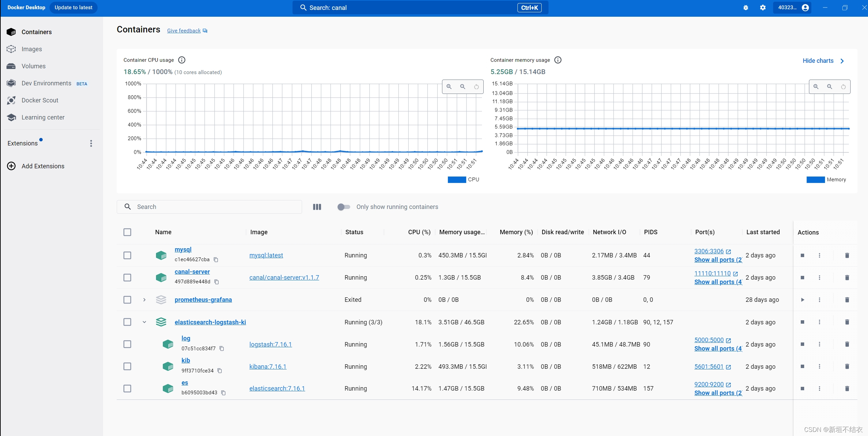Hide the usage charts
Image resolution: width=868 pixels, height=436 pixels.
coord(823,61)
